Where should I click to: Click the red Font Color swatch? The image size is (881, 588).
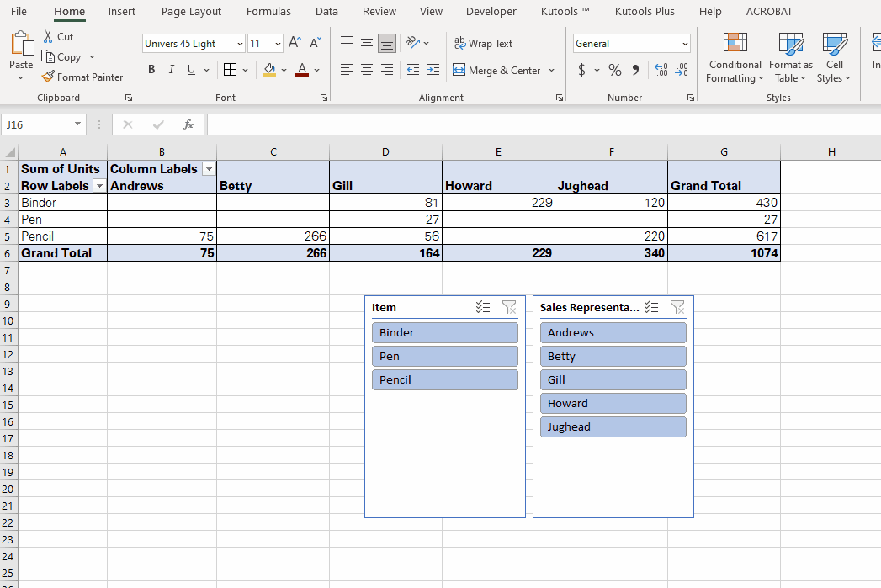point(301,70)
